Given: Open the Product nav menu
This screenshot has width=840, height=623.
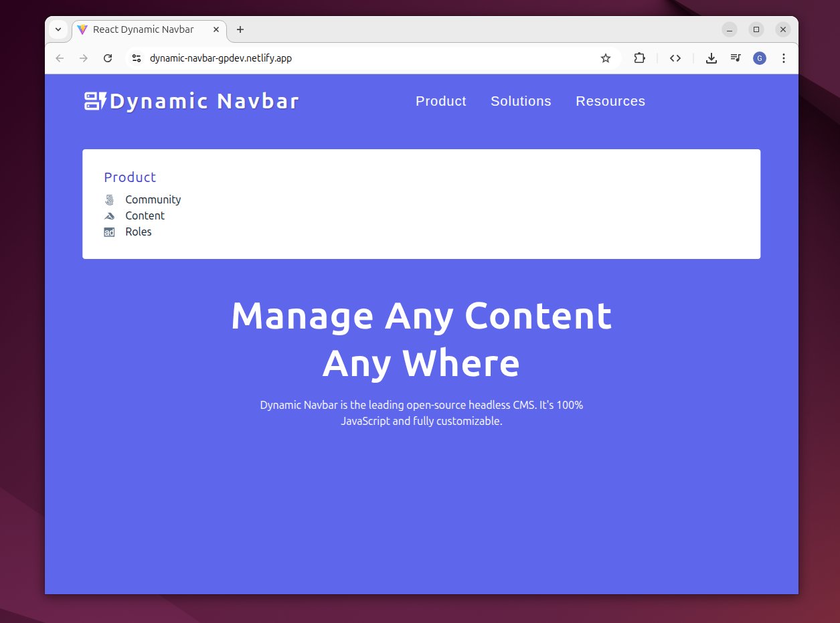Looking at the screenshot, I should pos(441,101).
